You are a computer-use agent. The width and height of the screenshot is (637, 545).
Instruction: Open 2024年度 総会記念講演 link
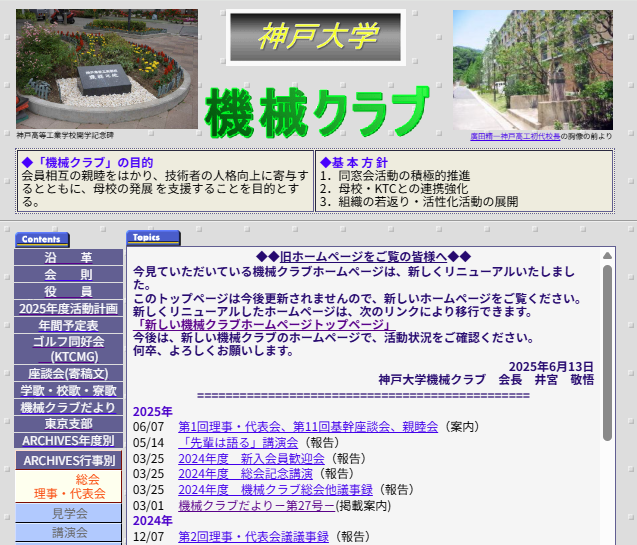click(x=245, y=474)
